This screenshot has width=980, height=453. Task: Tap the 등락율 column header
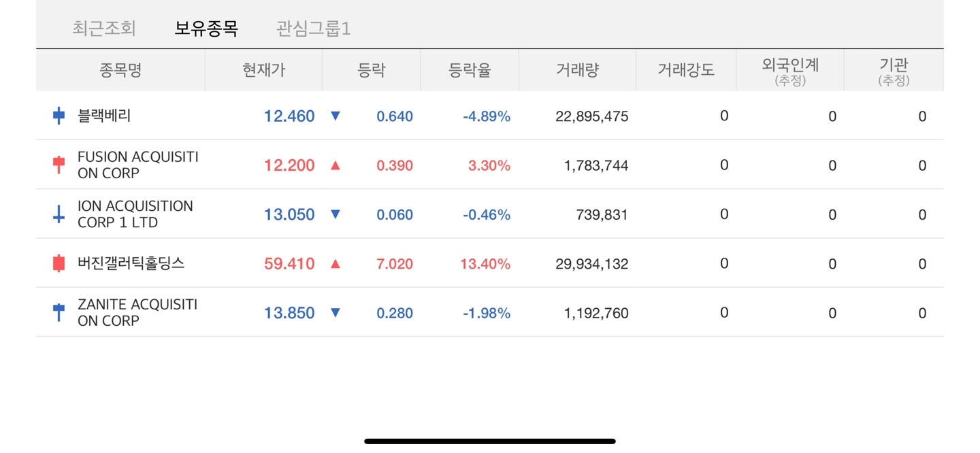point(470,69)
